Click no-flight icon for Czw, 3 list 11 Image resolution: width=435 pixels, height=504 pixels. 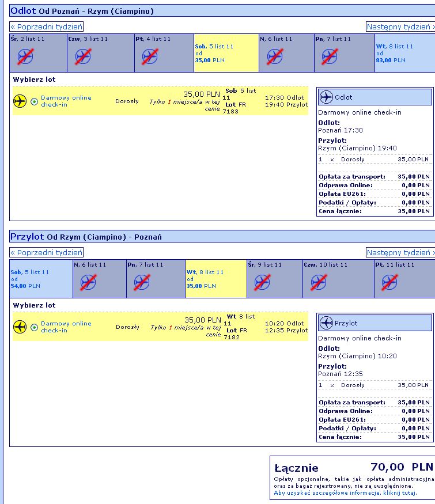click(x=84, y=56)
